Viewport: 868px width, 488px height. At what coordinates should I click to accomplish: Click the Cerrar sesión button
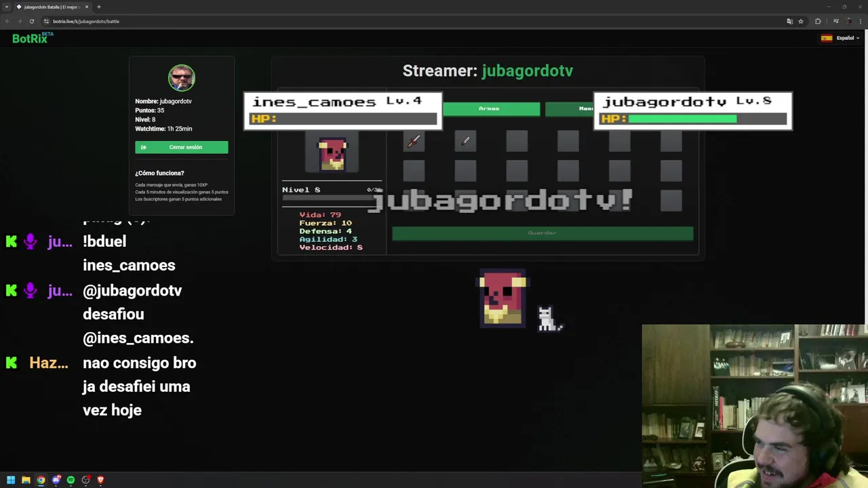point(182,147)
